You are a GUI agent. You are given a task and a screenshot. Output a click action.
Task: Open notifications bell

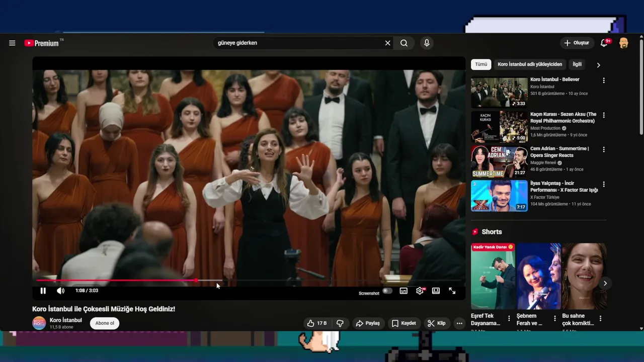pyautogui.click(x=604, y=43)
